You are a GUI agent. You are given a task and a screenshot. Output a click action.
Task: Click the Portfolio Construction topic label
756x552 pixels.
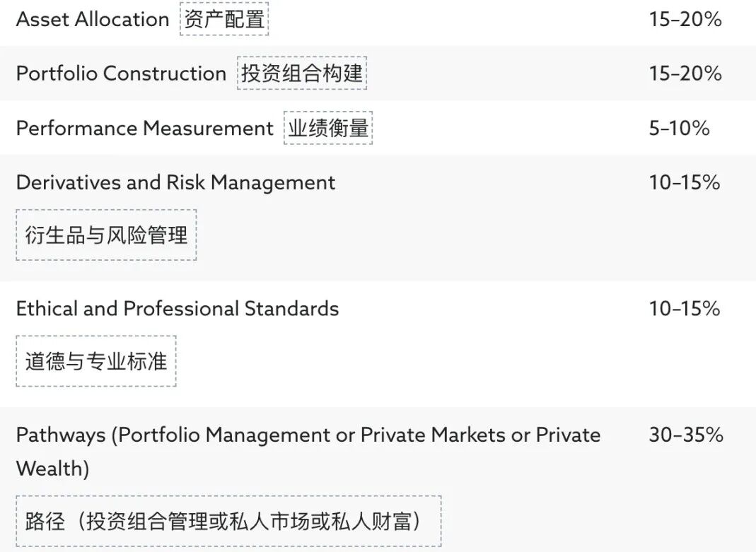[121, 74]
